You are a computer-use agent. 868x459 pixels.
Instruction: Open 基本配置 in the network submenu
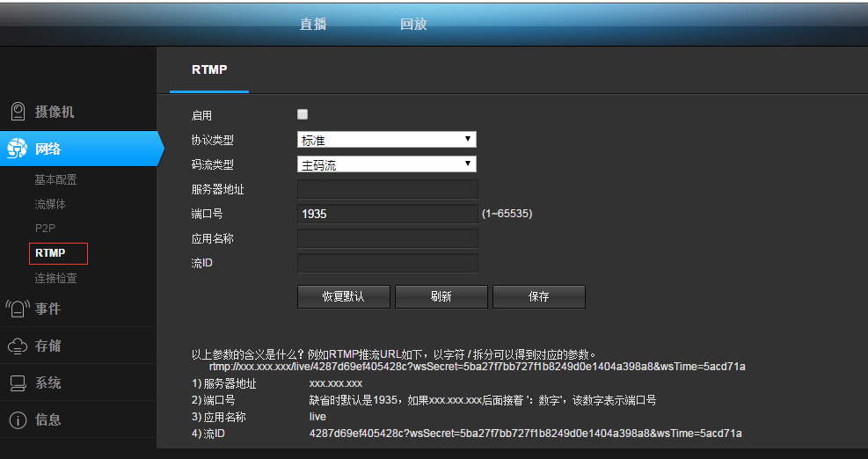click(55, 179)
